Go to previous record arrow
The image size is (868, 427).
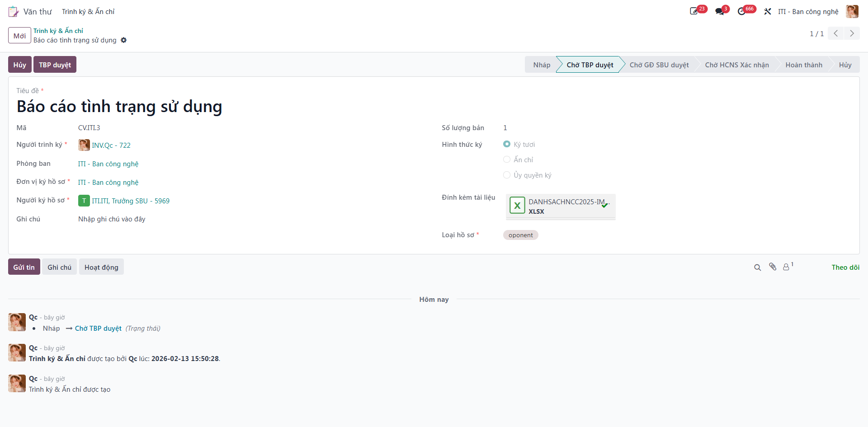coord(836,33)
